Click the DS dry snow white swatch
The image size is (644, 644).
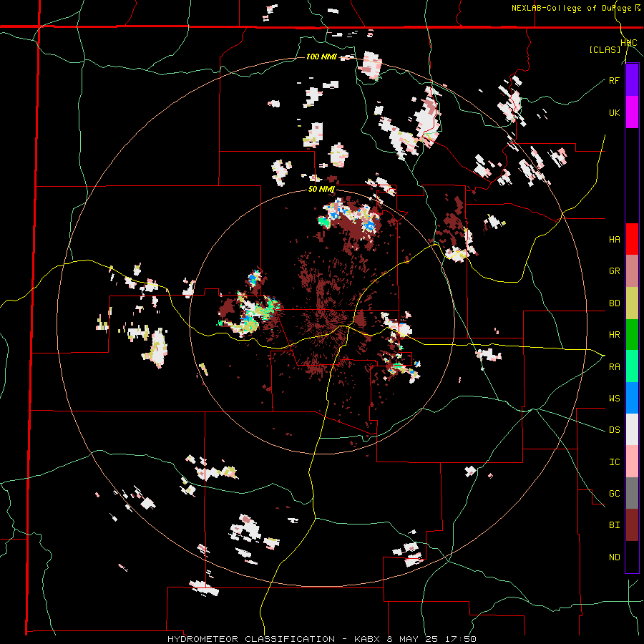tap(632, 429)
